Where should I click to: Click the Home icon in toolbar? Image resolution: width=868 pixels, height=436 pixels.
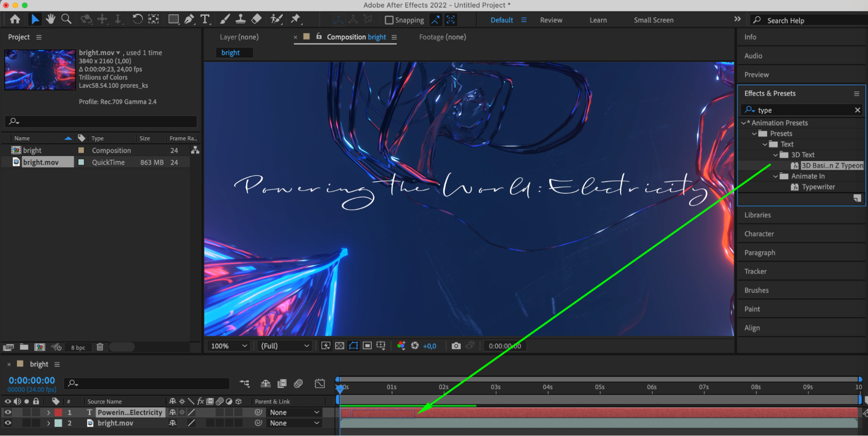15,19
